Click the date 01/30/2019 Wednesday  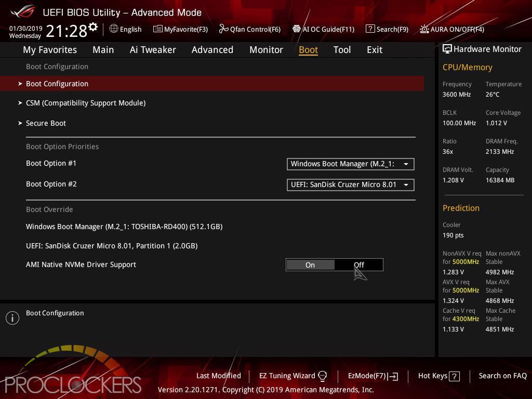pos(25,32)
